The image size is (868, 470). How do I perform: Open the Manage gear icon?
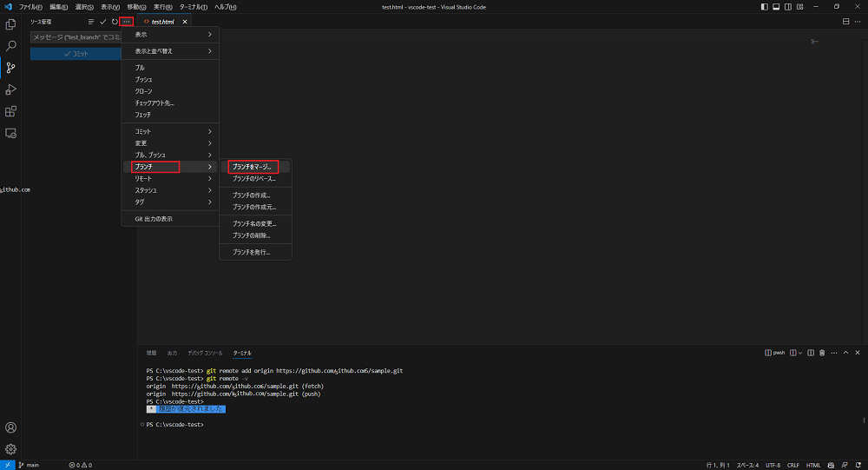tap(10, 449)
